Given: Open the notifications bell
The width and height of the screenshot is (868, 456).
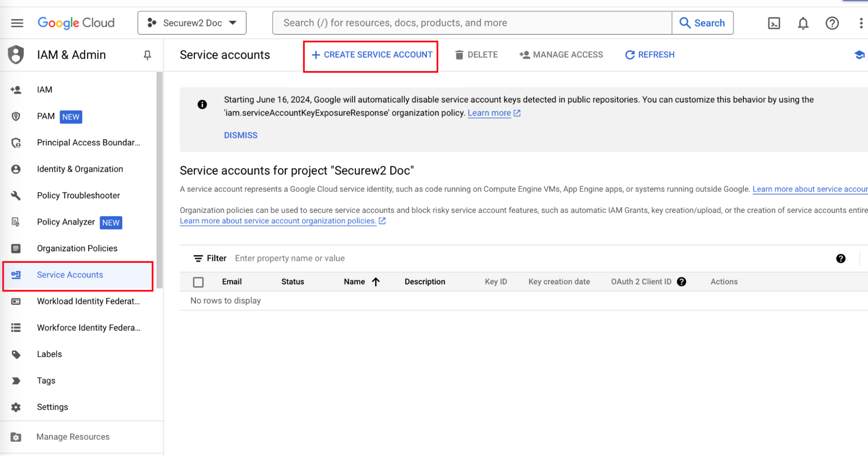Looking at the screenshot, I should [803, 23].
